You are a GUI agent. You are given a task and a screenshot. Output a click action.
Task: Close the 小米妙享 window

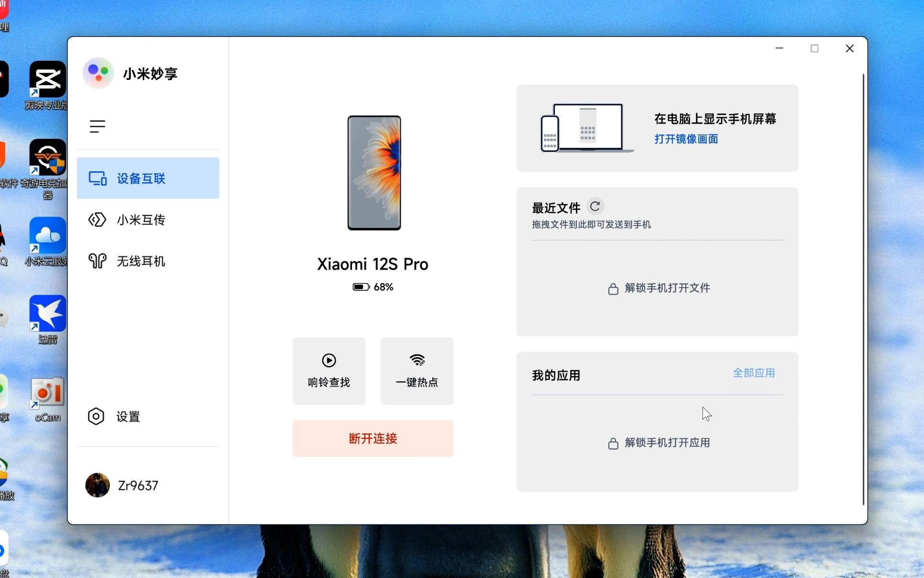click(x=850, y=48)
